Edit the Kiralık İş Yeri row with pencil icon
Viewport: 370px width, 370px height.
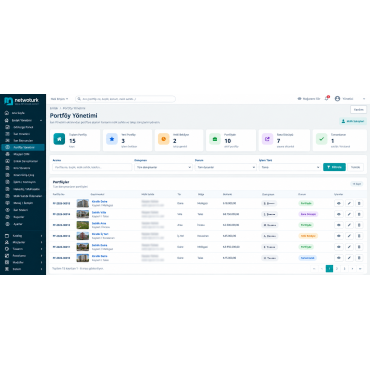tap(349, 236)
